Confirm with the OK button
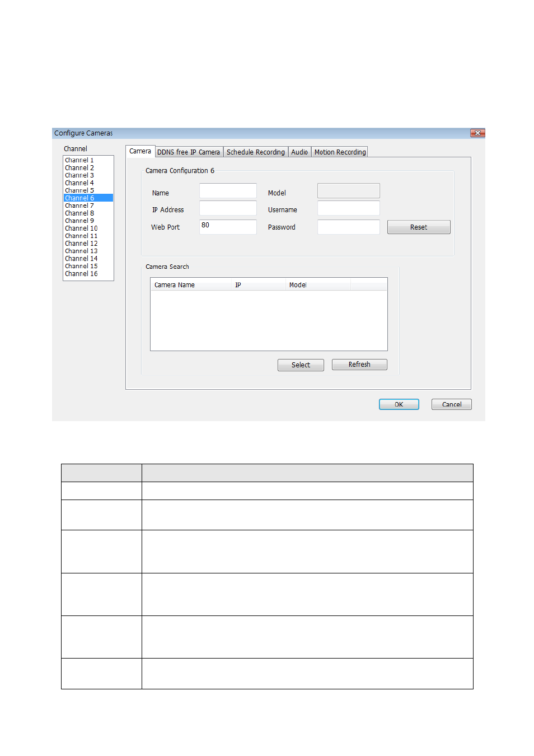The image size is (534, 756). 399,404
